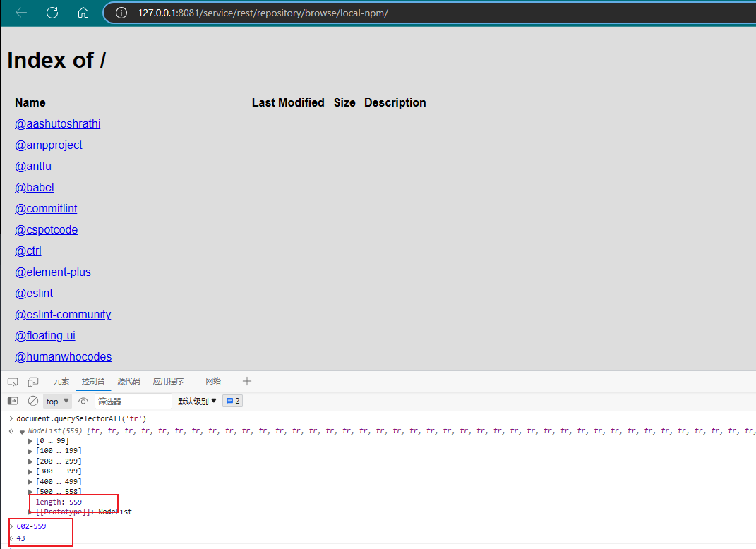Viewport: 756px width, 549px height.
Task: Go back using the browser back arrow
Action: (21, 13)
